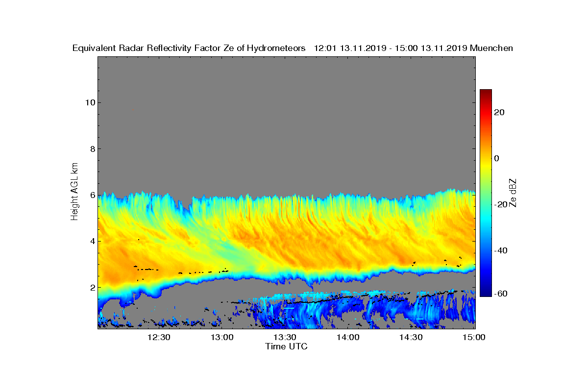588x392 pixels.
Task: Click the plot title text
Action: point(293,48)
